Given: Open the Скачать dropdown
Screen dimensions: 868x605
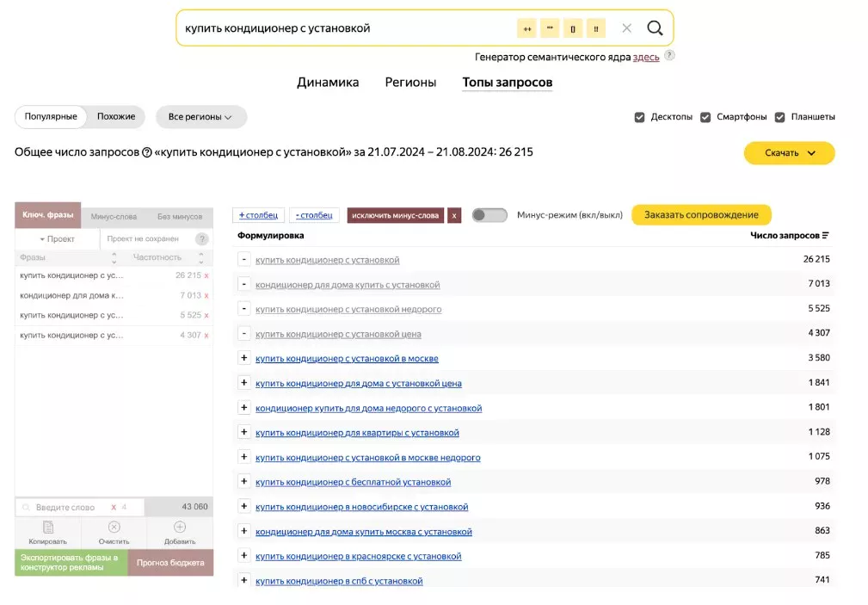Looking at the screenshot, I should pos(790,153).
